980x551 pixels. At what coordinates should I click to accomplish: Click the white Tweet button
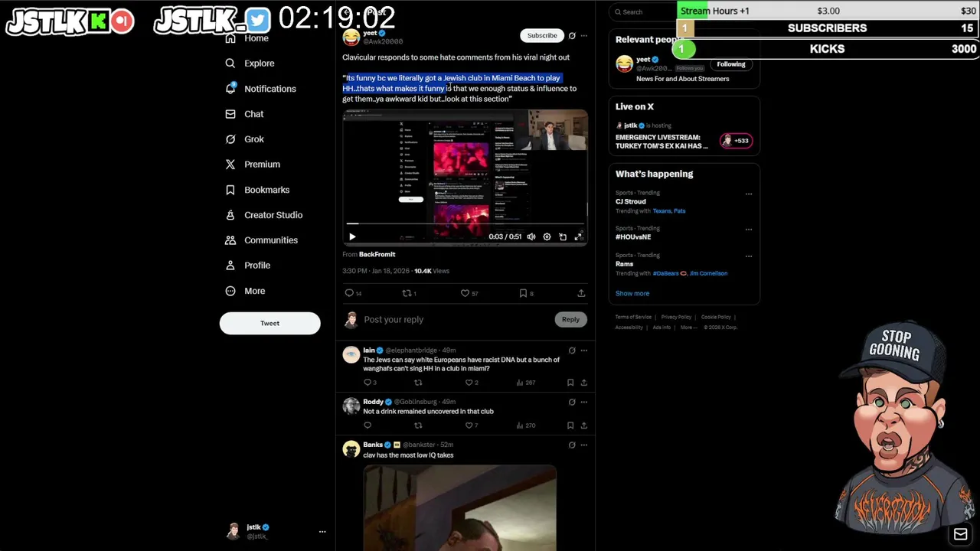coord(269,323)
